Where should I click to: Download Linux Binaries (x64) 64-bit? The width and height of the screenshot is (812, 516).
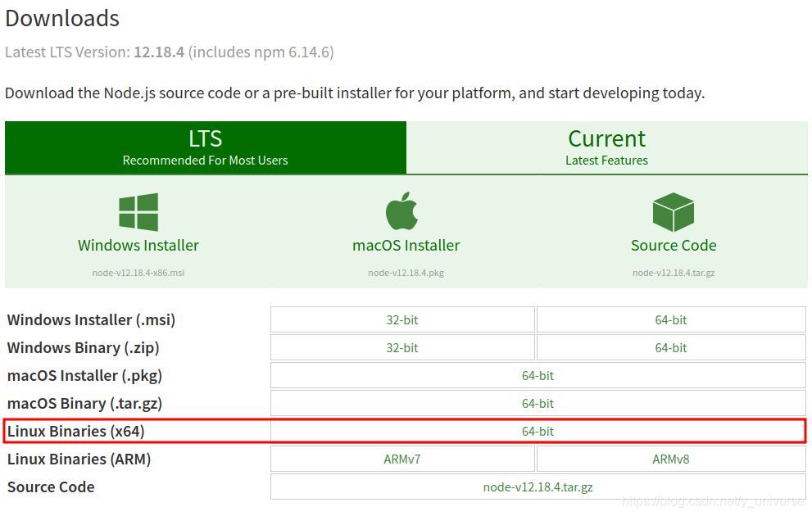(538, 431)
